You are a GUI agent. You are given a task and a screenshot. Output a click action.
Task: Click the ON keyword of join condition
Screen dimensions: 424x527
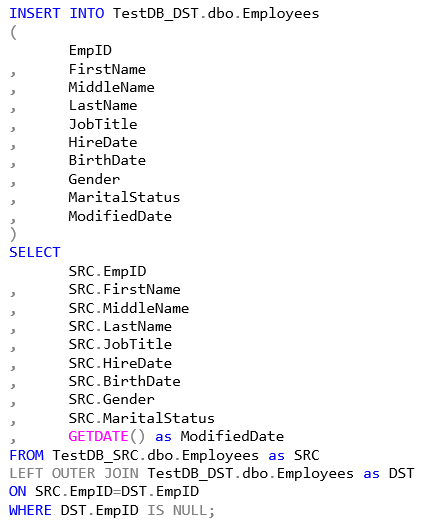18,492
